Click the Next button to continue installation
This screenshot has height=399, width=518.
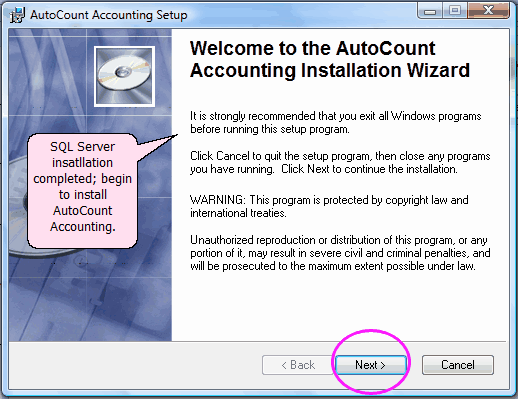coord(371,365)
